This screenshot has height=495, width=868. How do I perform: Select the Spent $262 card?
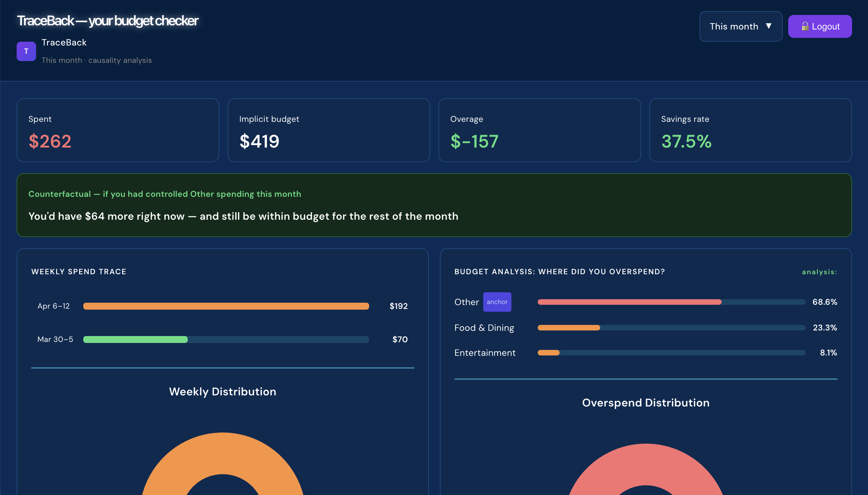[118, 130]
